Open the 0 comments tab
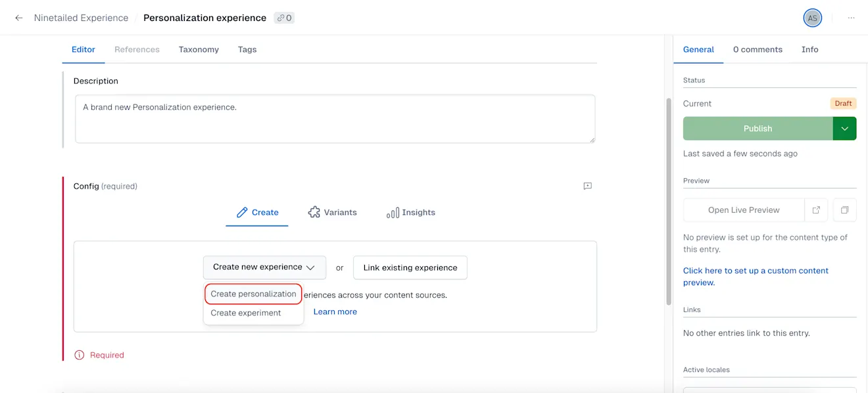This screenshot has height=393, width=868. pyautogui.click(x=758, y=49)
